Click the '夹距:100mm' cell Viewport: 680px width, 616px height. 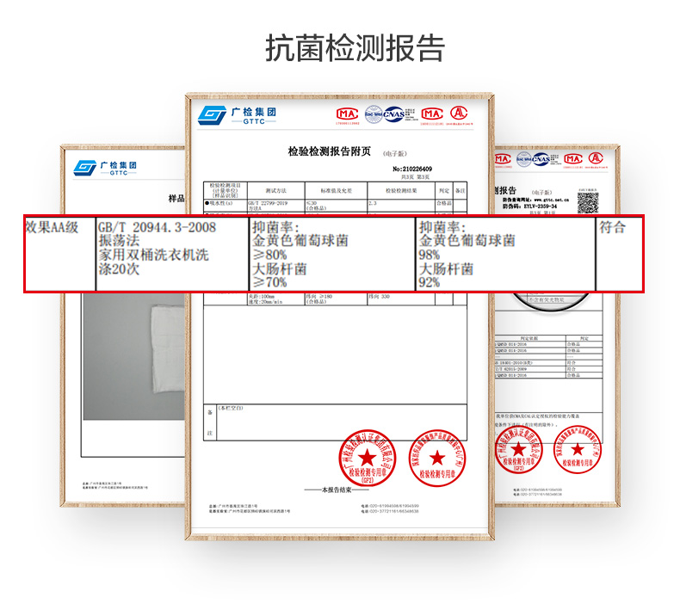261,297
